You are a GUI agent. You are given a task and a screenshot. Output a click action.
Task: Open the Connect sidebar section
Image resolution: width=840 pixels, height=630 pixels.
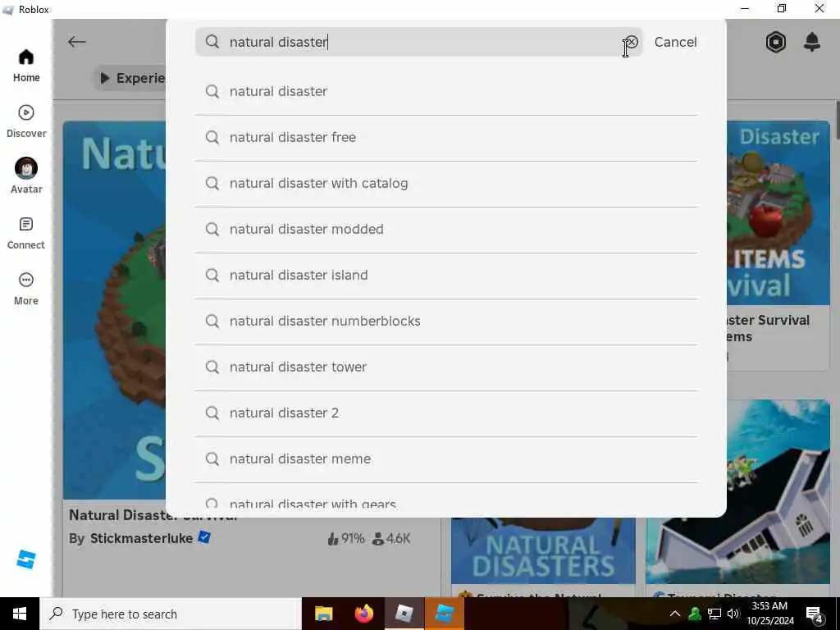[x=26, y=233]
